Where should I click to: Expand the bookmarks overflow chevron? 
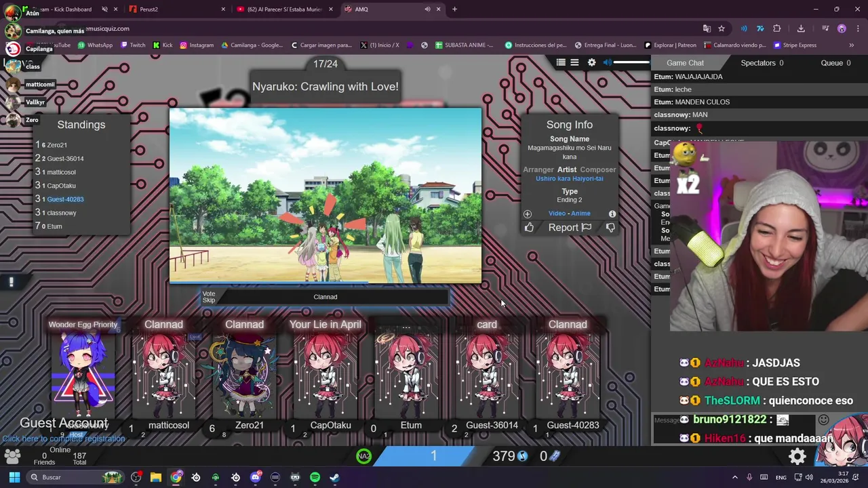851,45
